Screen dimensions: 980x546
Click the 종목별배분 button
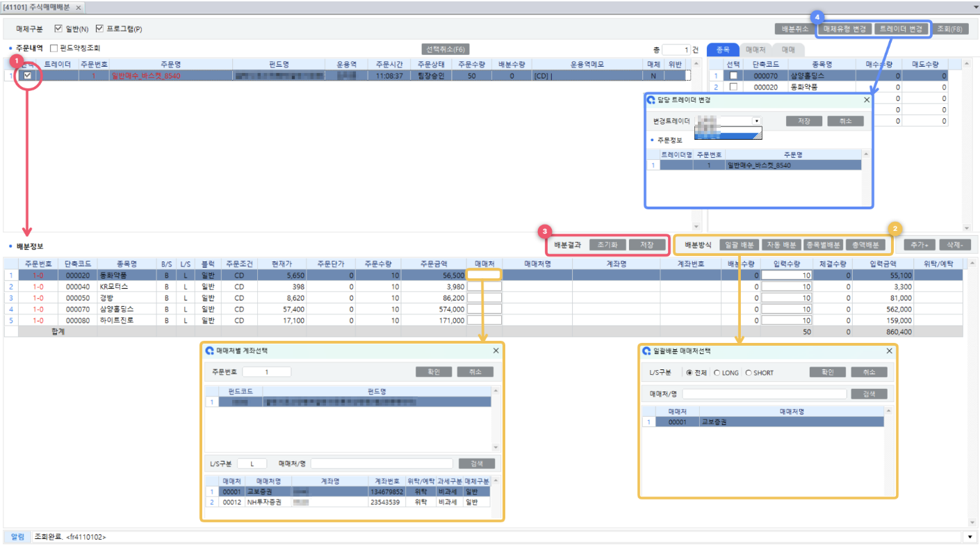pyautogui.click(x=824, y=245)
